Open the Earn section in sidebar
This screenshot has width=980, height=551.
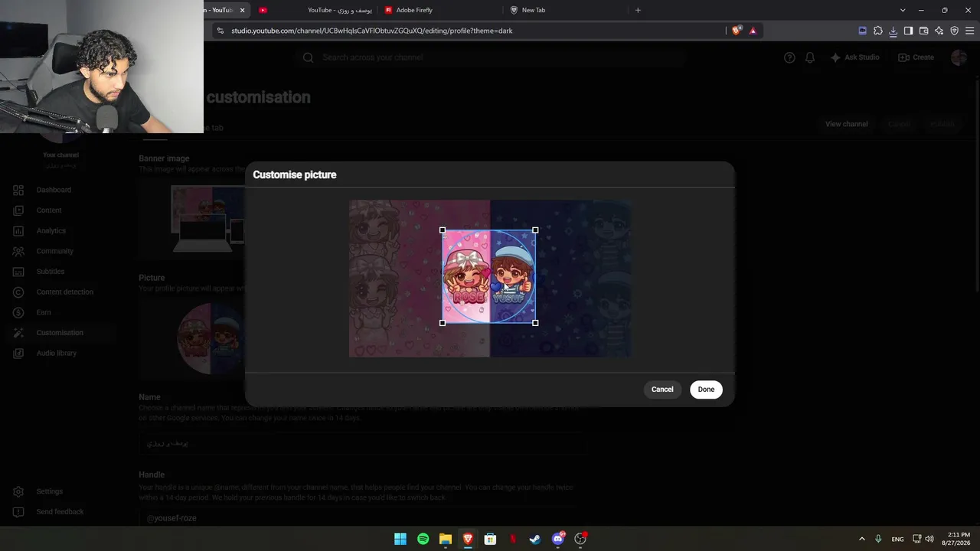tap(60, 312)
